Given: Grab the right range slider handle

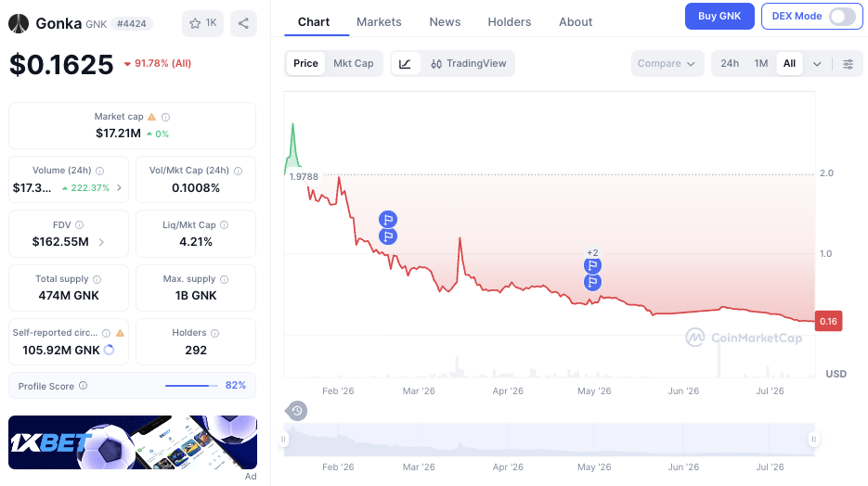Looking at the screenshot, I should point(813,439).
